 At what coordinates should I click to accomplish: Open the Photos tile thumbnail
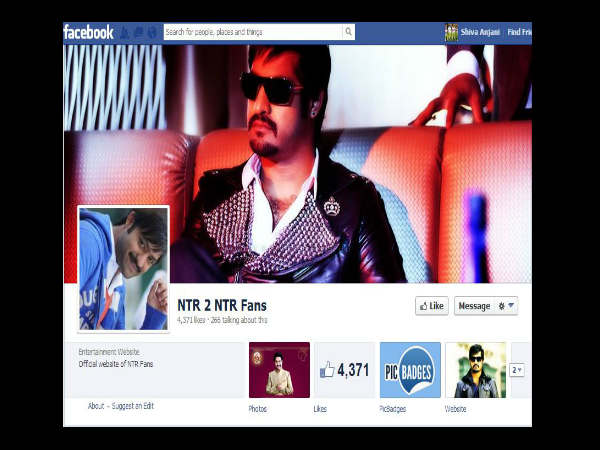279,370
